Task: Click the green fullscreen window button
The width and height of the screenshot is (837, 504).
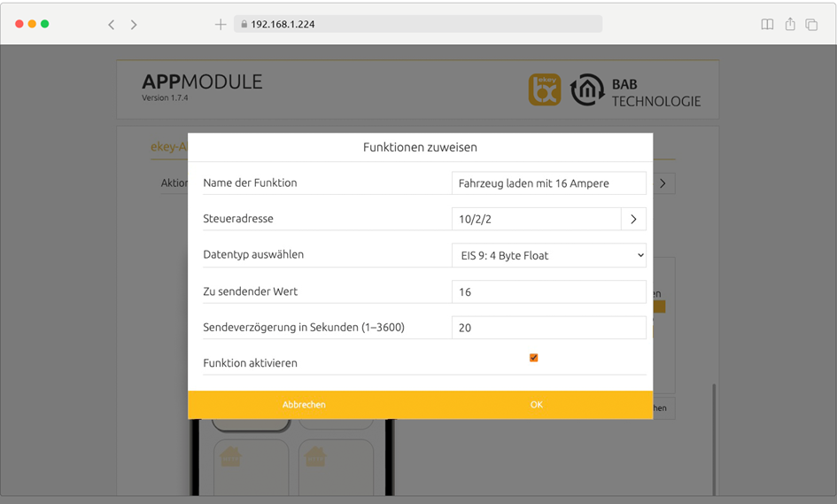Action: point(45,24)
